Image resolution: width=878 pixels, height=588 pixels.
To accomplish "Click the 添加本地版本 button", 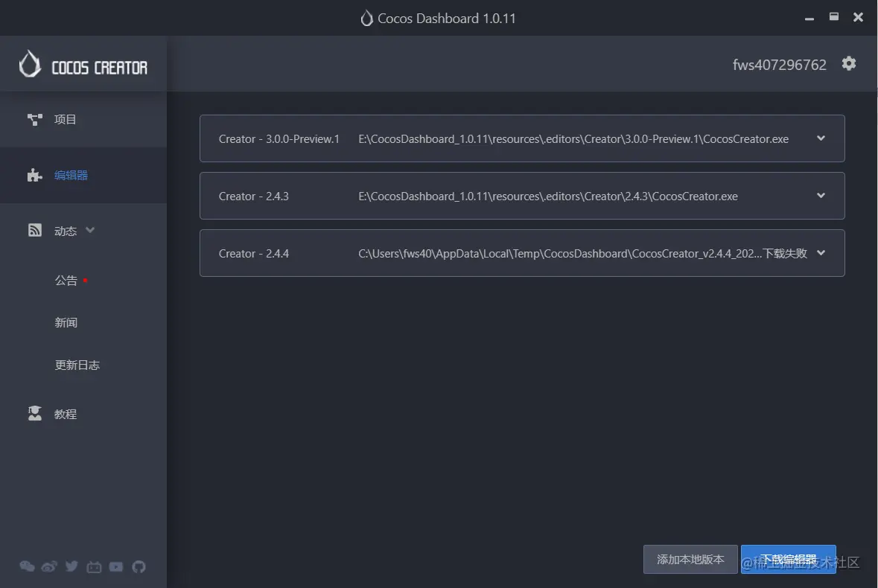I will 690,560.
